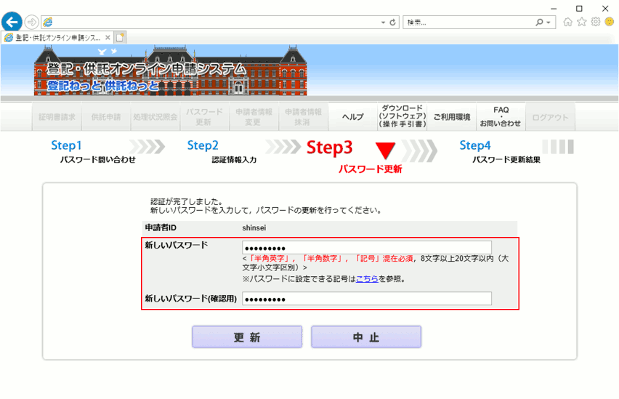619x399 pixels.
Task: Click the 更新 button
Action: click(x=247, y=337)
